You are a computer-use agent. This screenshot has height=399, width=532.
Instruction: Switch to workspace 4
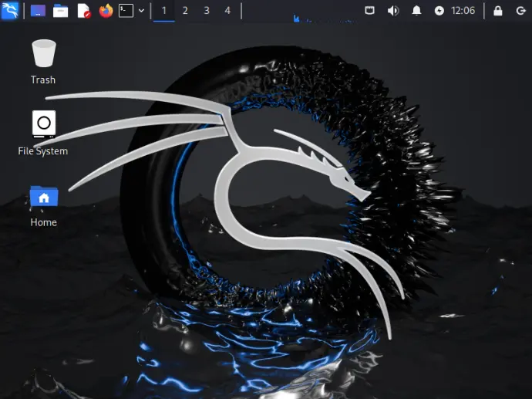(227, 11)
